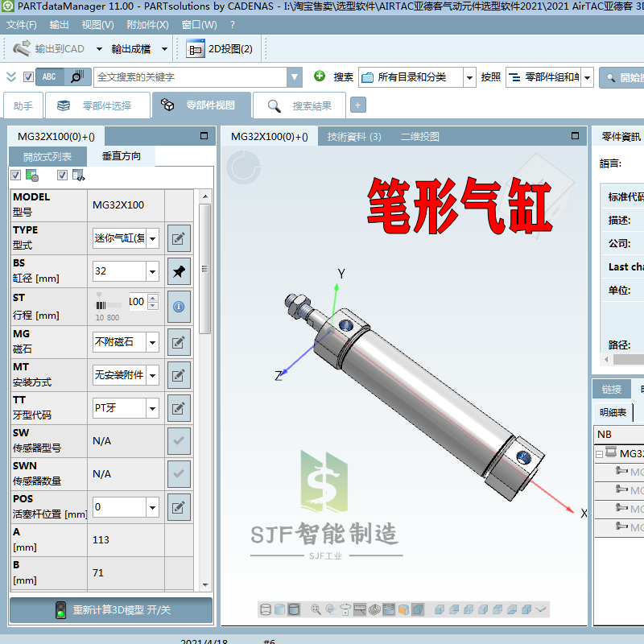Open the 视图(V) menu
The height and width of the screenshot is (644, 644).
(x=97, y=25)
